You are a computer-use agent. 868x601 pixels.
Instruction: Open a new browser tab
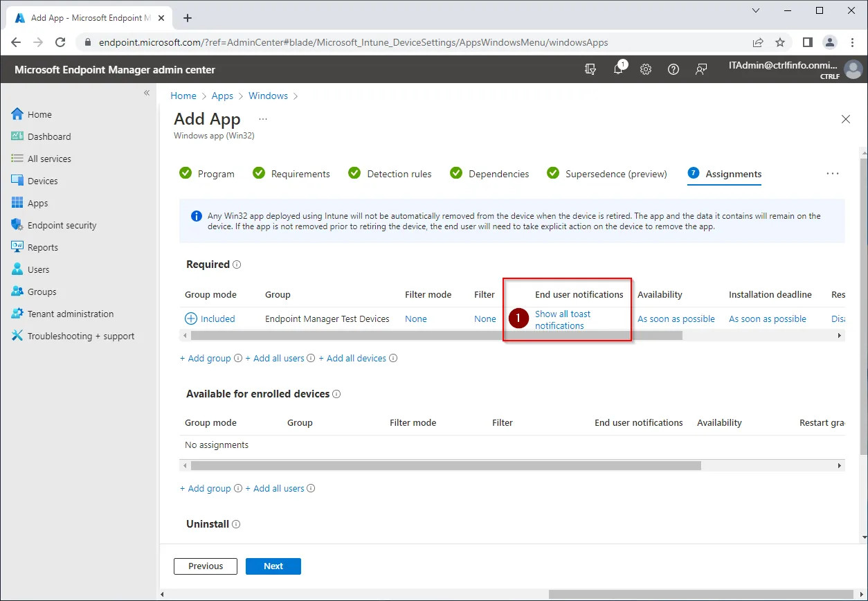click(x=187, y=18)
